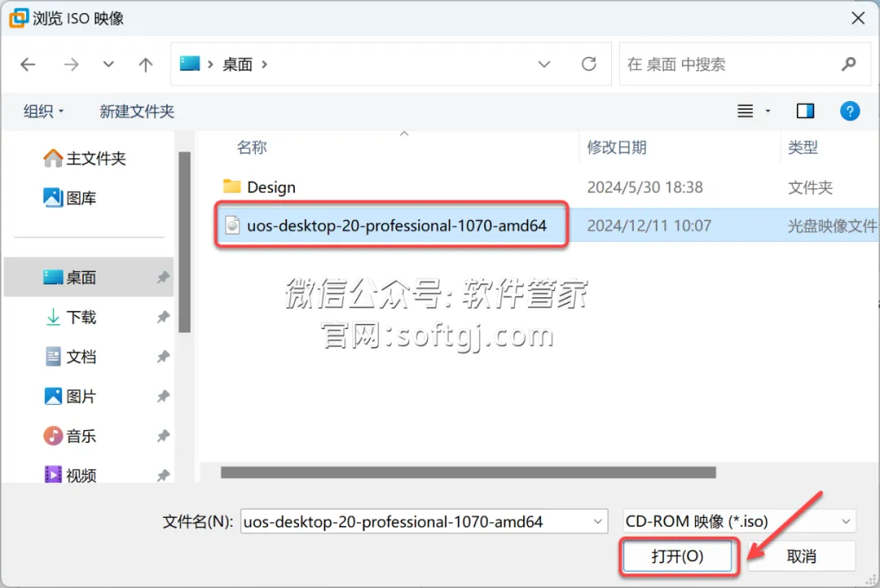
Task: Open the 组织 menu
Action: pyautogui.click(x=43, y=111)
